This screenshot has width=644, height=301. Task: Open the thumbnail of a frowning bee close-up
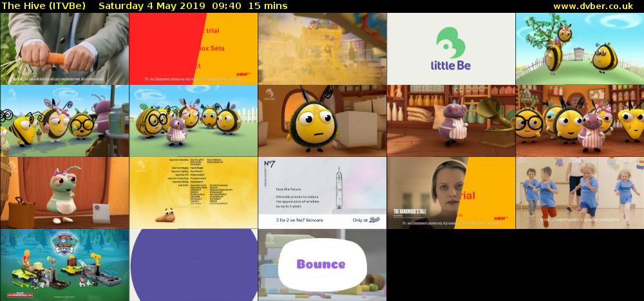(322, 121)
